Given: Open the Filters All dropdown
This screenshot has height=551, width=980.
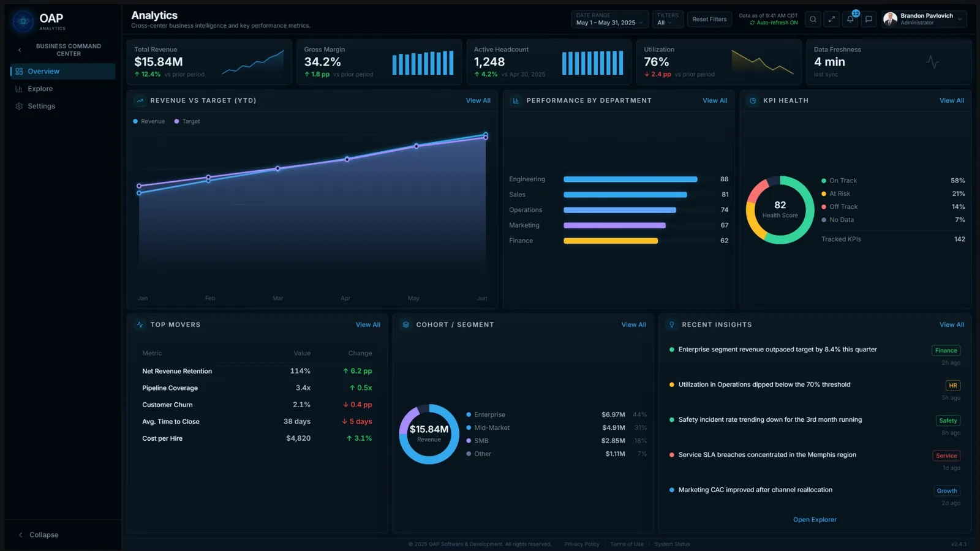Looking at the screenshot, I should (667, 20).
